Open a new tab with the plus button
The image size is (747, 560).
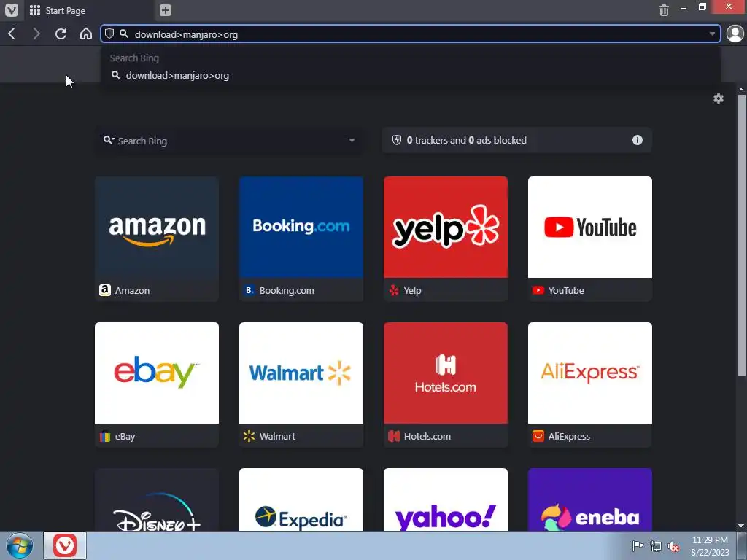point(166,10)
